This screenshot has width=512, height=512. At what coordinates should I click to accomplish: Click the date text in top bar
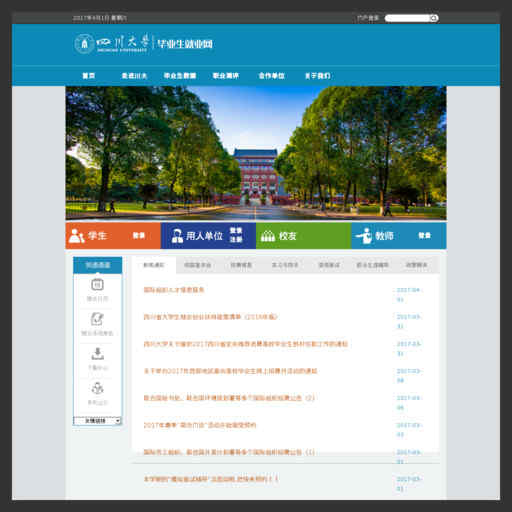click(x=100, y=18)
